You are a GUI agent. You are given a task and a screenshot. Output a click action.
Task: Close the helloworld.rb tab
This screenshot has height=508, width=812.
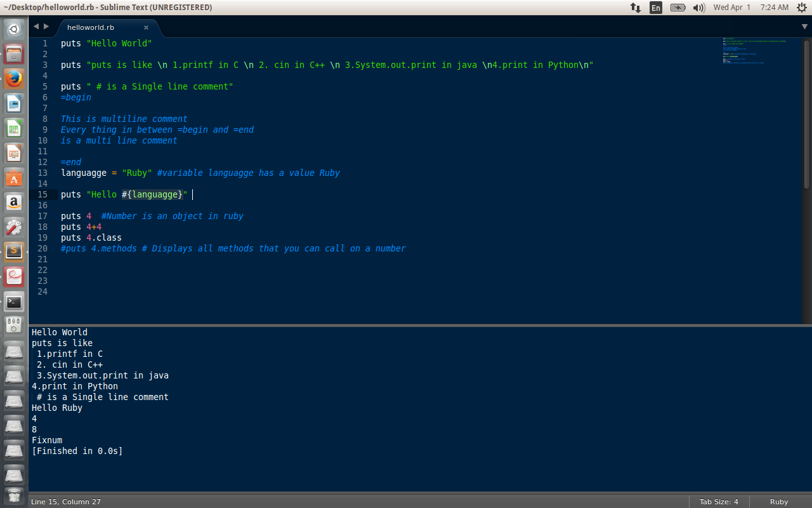pos(146,27)
